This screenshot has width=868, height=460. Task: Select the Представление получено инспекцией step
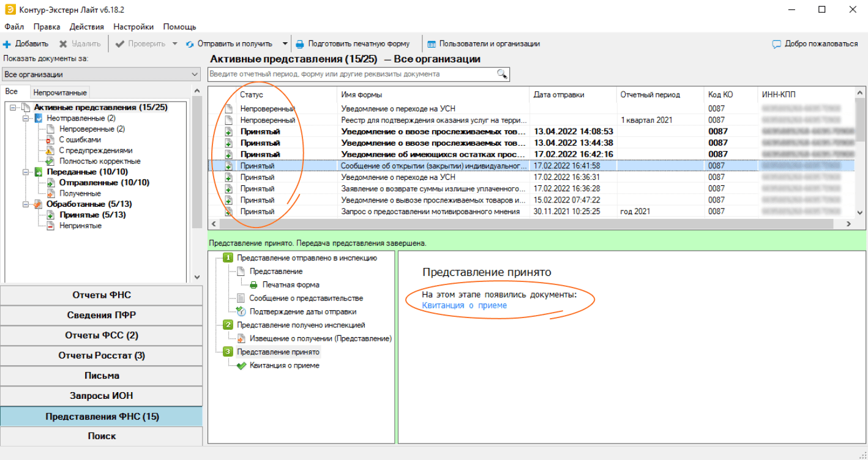tap(301, 325)
